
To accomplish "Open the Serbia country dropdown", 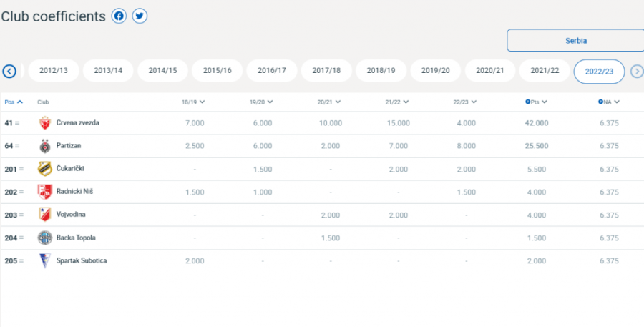I will coord(575,41).
